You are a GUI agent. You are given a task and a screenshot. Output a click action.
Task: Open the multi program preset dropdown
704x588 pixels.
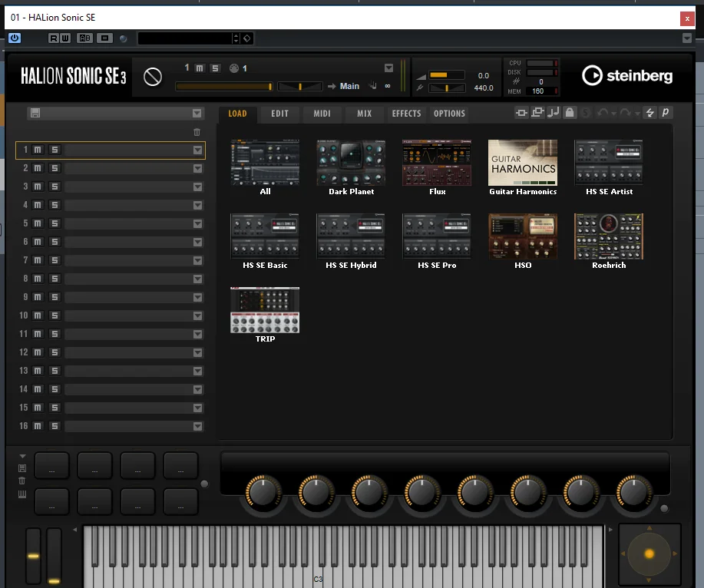[x=197, y=113]
